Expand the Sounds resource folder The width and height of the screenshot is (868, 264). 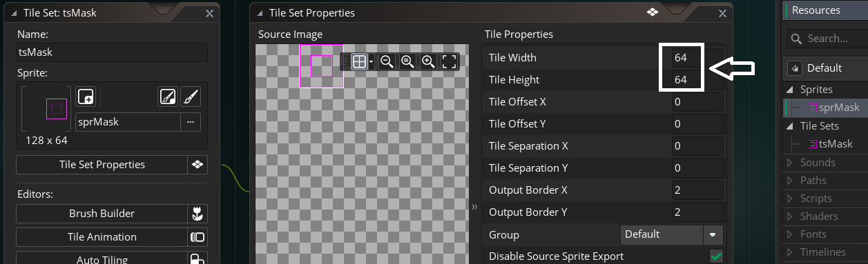pyautogui.click(x=789, y=163)
